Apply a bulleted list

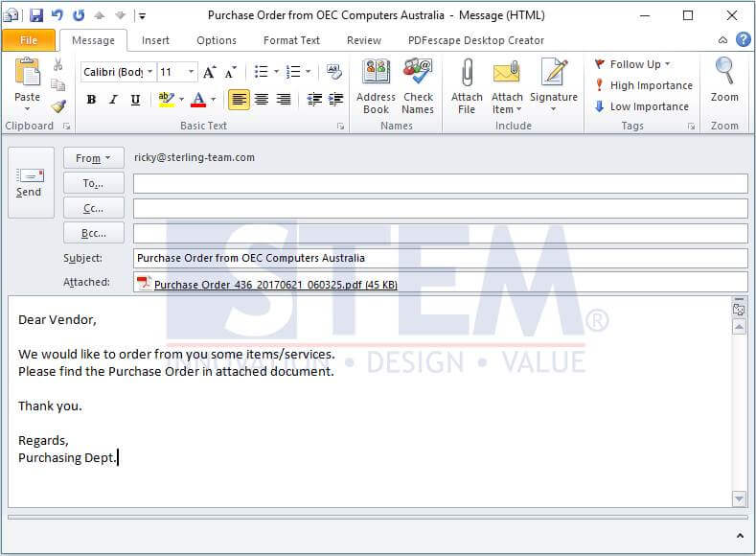[261, 72]
